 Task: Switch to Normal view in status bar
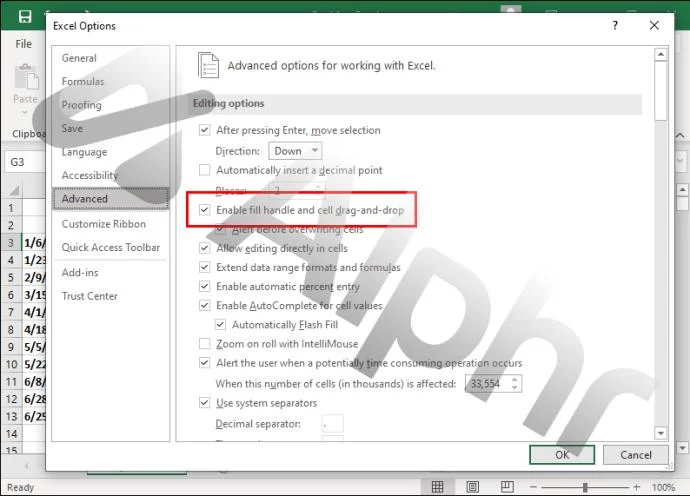(x=437, y=486)
